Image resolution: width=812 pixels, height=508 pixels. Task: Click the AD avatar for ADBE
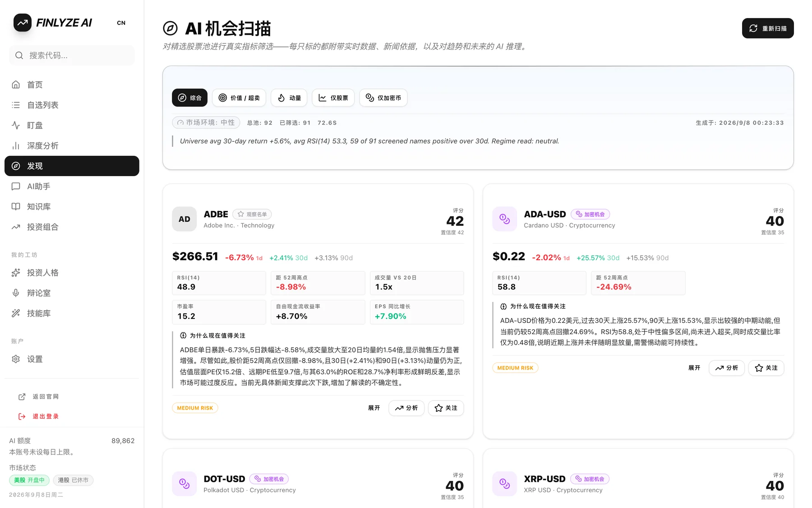tap(184, 219)
